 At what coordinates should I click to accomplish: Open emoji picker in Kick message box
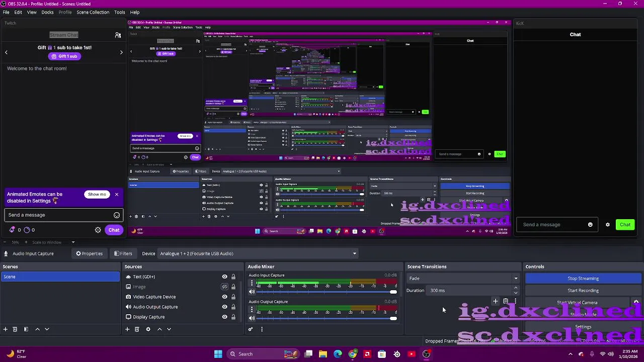(x=590, y=225)
